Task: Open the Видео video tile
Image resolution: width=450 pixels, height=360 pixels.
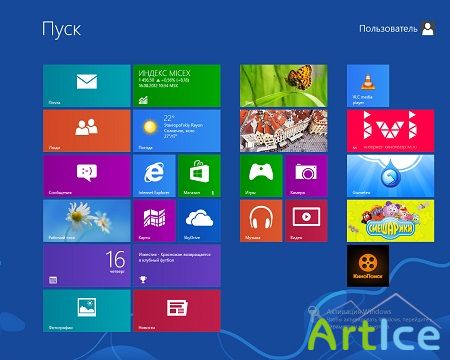Action: click(x=306, y=221)
